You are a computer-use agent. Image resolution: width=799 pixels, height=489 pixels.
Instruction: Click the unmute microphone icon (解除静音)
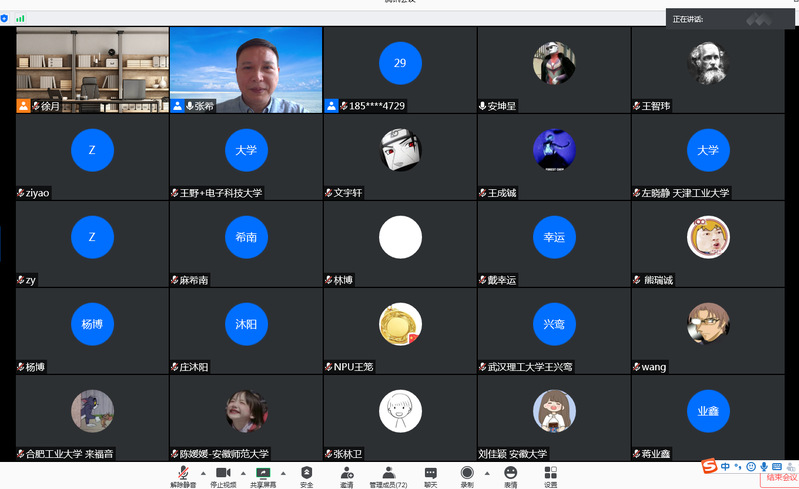(x=183, y=473)
